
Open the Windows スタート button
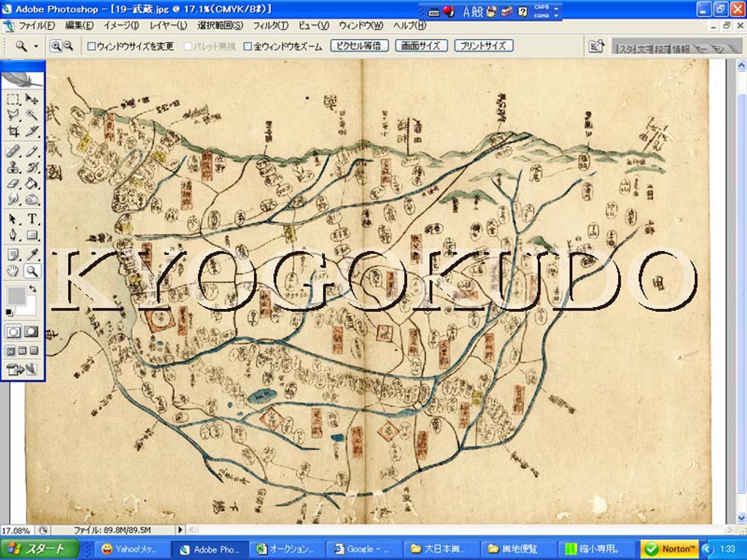(x=40, y=549)
